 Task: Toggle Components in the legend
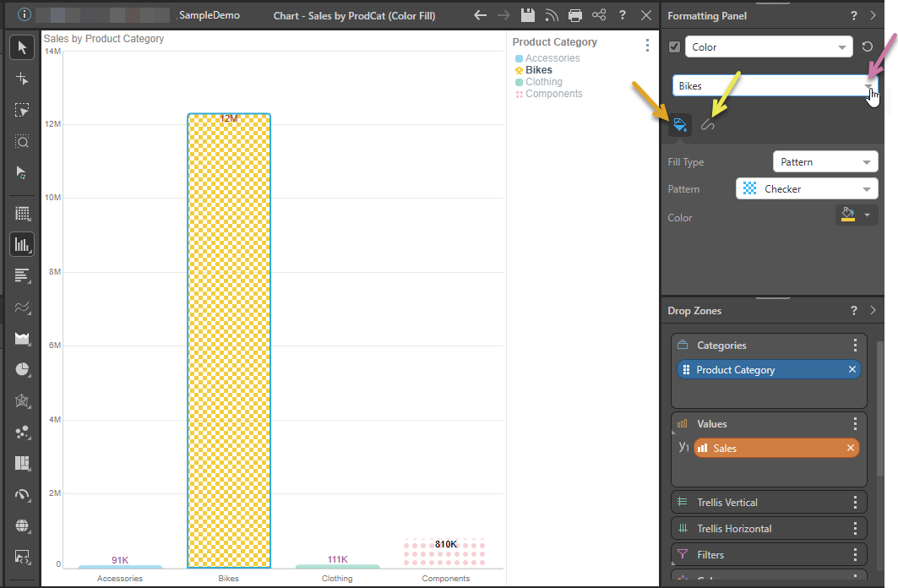tap(553, 94)
